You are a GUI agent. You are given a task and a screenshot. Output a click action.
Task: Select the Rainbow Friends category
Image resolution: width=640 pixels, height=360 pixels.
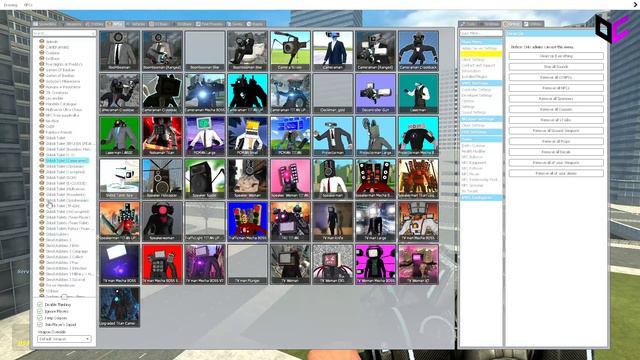click(59, 132)
